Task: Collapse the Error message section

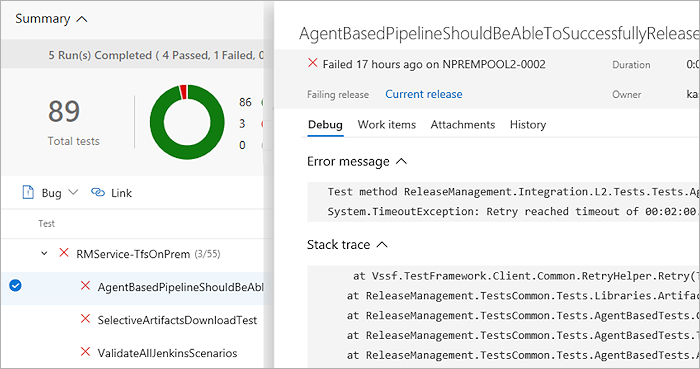Action: point(401,161)
